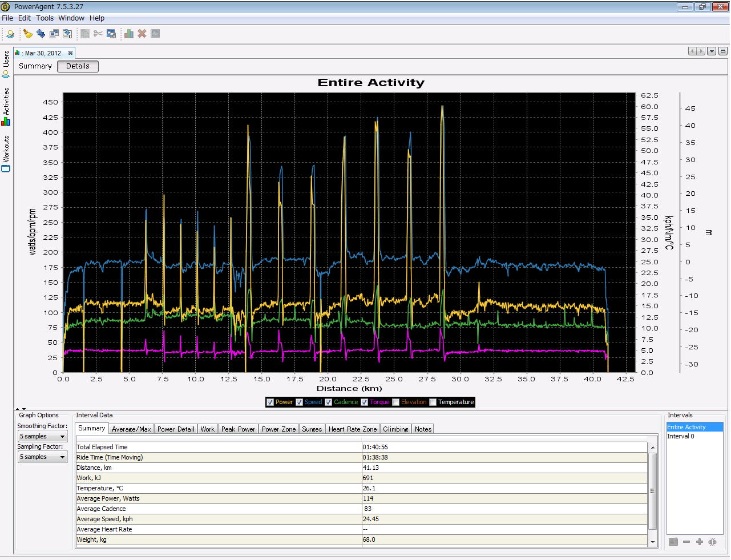The width and height of the screenshot is (731, 560).
Task: Open the document list dropdown arrow
Action: [x=712, y=51]
